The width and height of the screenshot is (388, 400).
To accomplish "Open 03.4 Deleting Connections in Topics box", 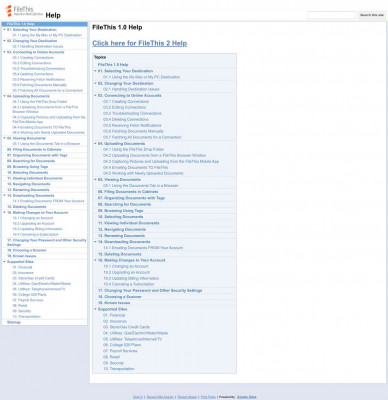I will click(126, 119).
